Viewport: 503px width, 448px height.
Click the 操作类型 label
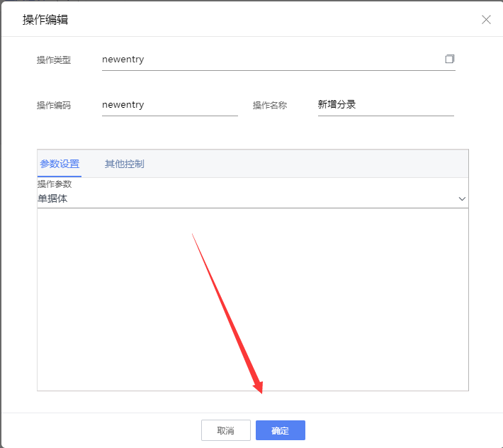tap(54, 60)
